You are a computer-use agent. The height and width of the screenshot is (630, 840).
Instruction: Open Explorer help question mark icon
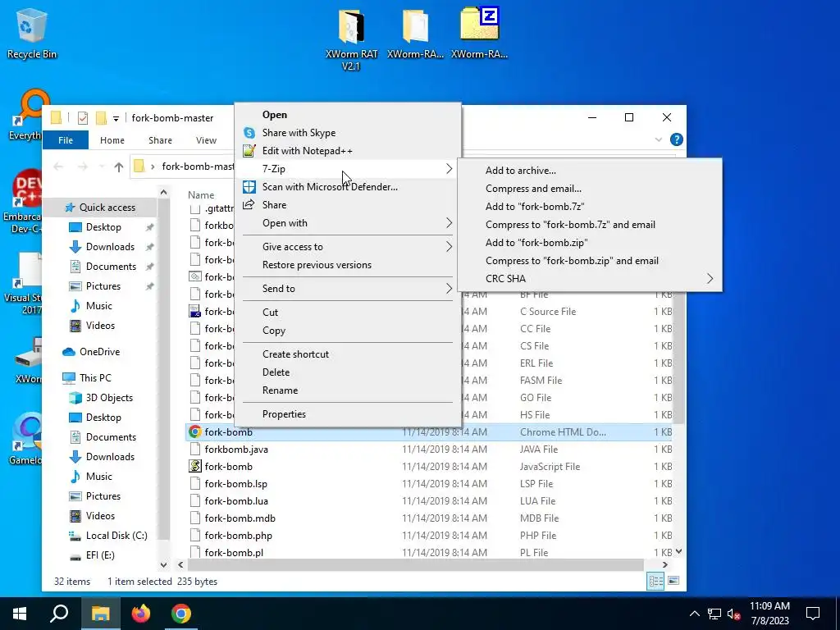coord(677,139)
